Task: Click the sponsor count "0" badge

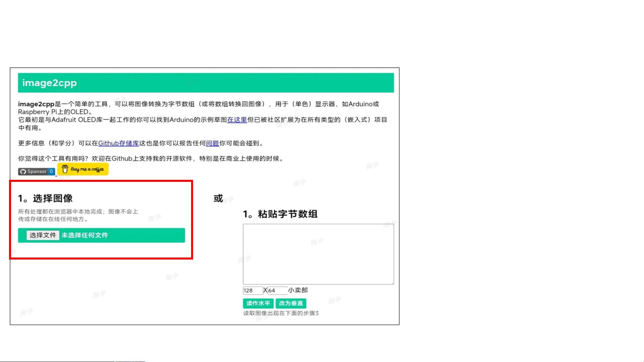Action: 51,171
